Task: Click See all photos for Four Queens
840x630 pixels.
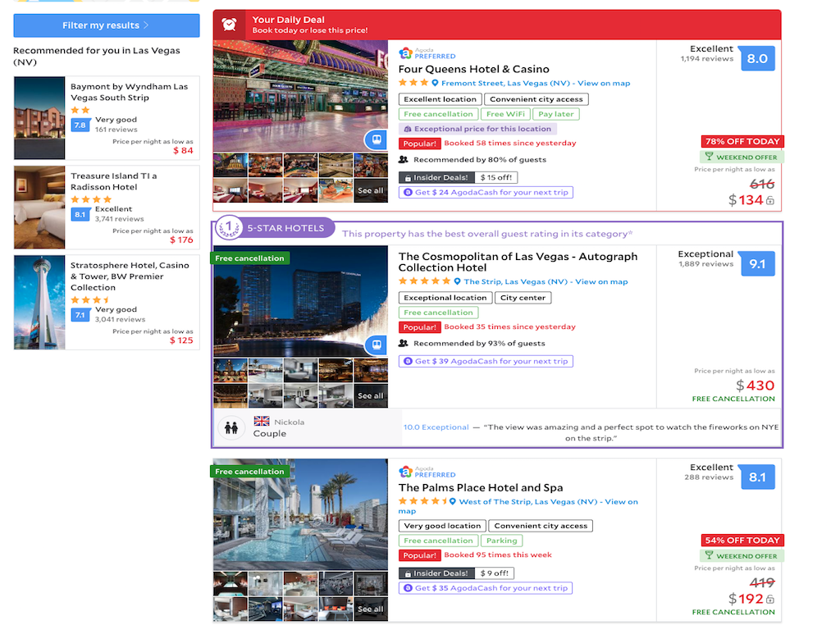Action: click(371, 190)
